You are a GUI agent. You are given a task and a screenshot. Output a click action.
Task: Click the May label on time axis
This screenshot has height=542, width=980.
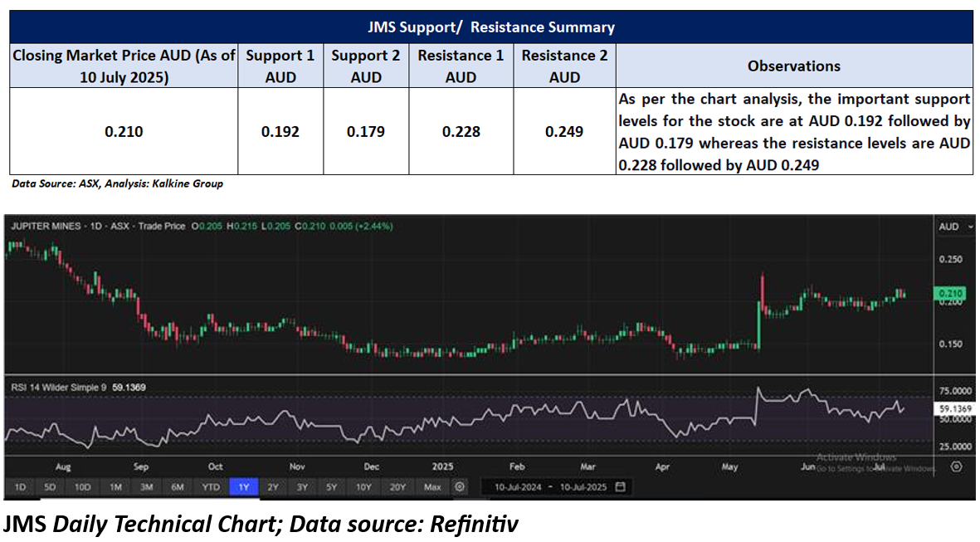point(729,467)
